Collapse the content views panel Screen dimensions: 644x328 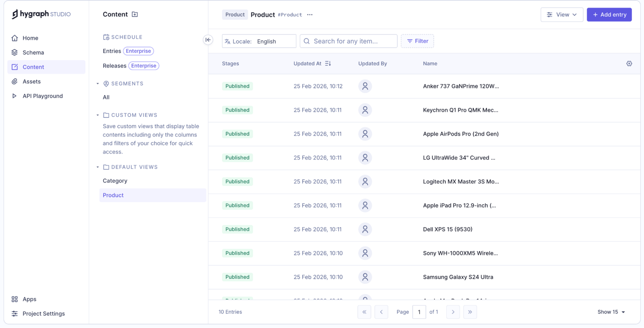coord(207,40)
